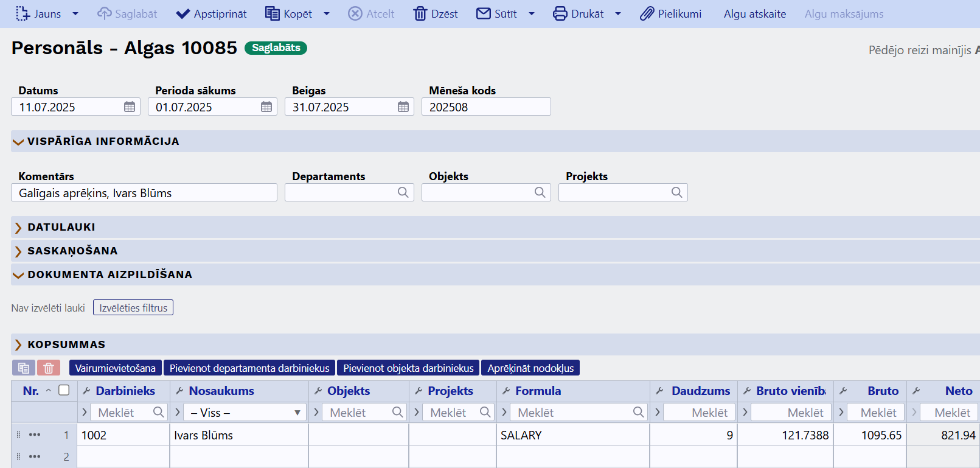Click the Drukāt printer icon

[560, 13]
